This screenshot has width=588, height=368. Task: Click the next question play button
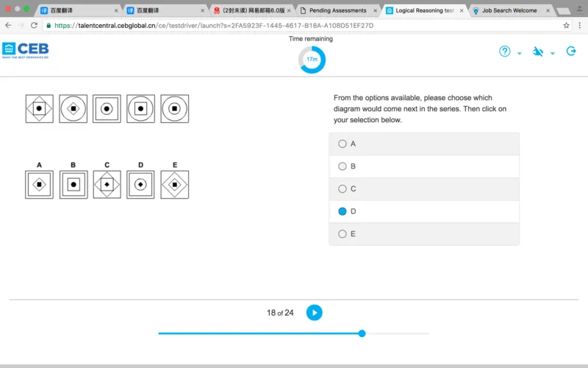pyautogui.click(x=314, y=313)
